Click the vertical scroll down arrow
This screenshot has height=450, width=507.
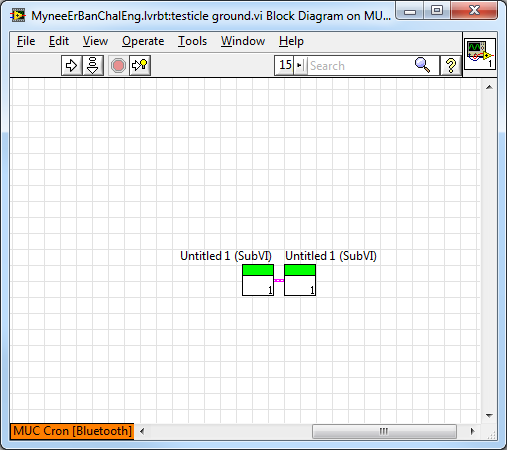click(x=489, y=416)
